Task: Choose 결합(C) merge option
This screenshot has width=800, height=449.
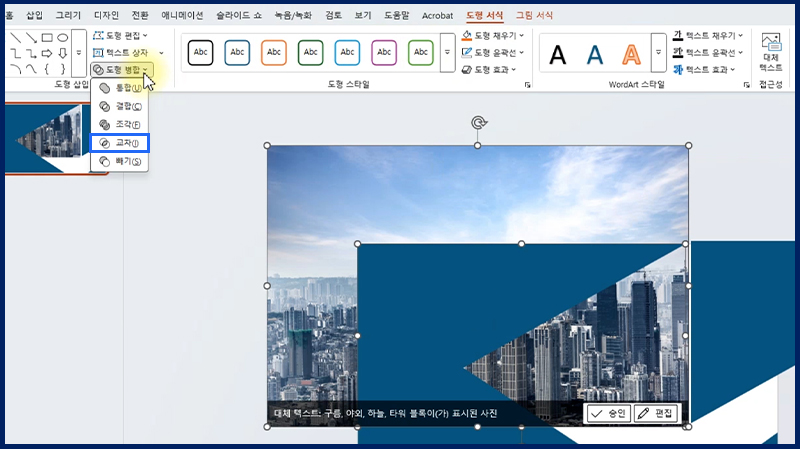Action: (119, 106)
